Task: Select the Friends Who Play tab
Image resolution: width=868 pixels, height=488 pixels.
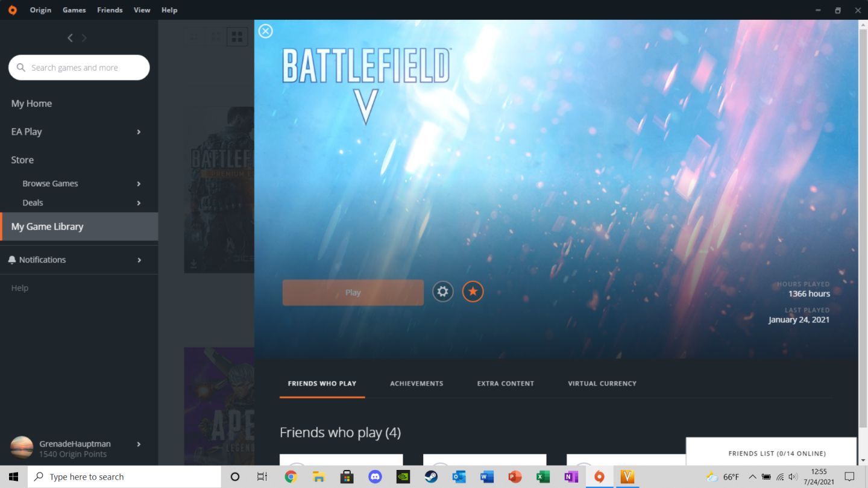Action: coord(322,383)
